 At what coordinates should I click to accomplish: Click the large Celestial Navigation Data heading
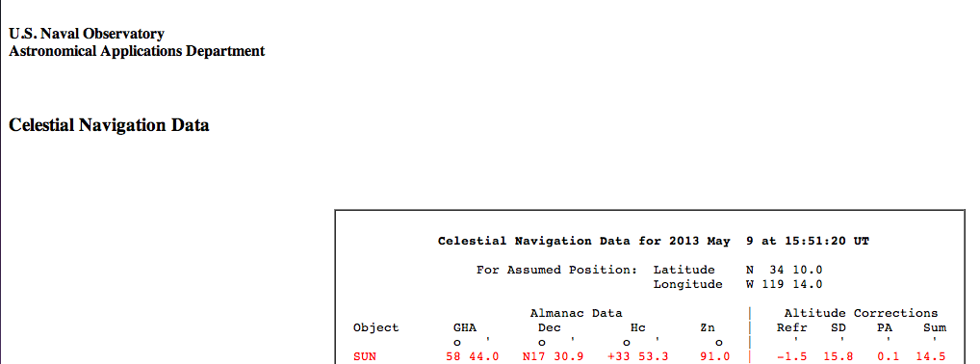click(109, 125)
